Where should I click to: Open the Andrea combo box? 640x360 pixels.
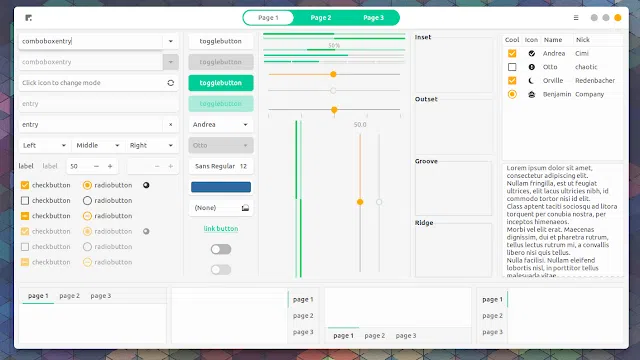coord(221,124)
